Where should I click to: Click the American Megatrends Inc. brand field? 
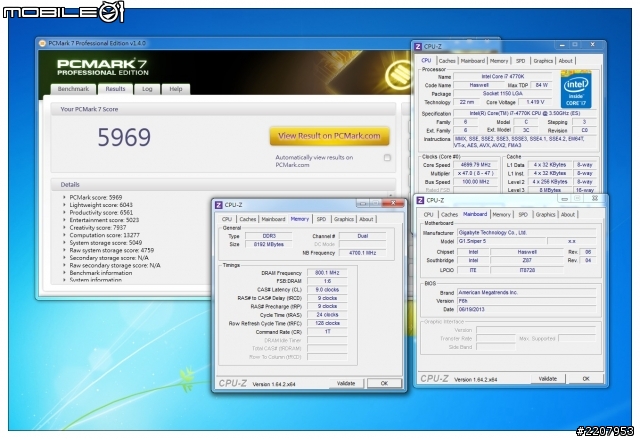pyautogui.click(x=526, y=293)
